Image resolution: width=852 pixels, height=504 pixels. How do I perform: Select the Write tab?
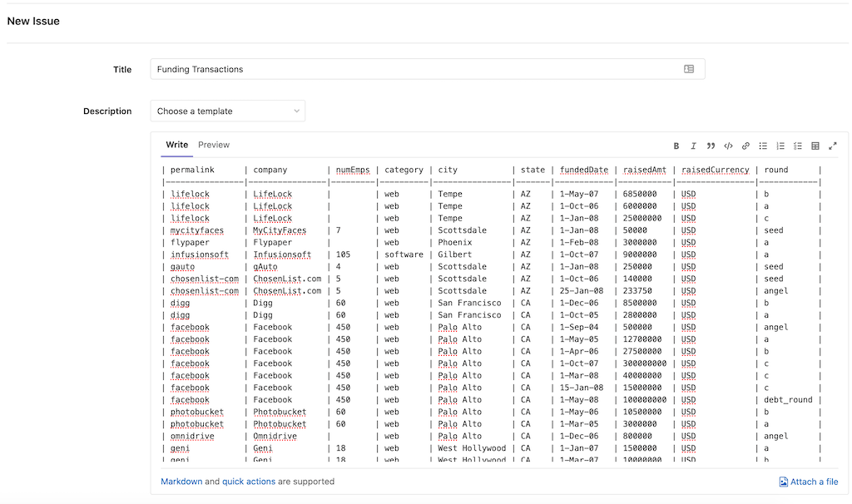(176, 145)
